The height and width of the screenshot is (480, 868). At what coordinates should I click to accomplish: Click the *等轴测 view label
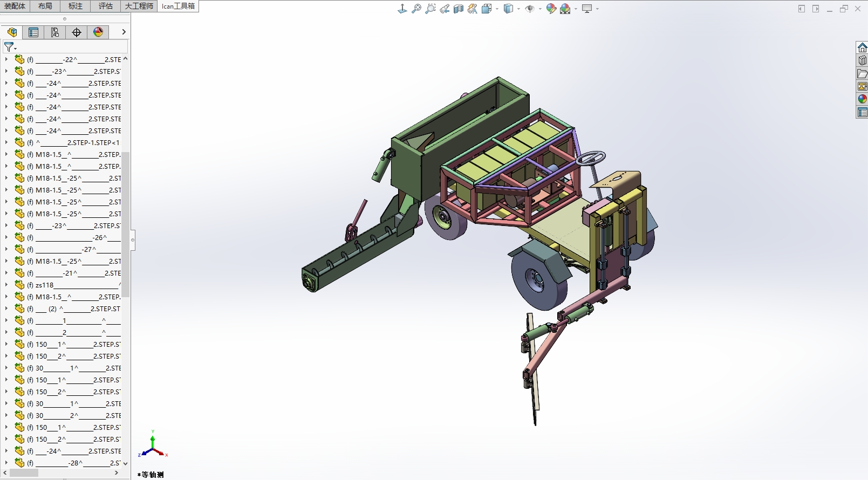(151, 475)
